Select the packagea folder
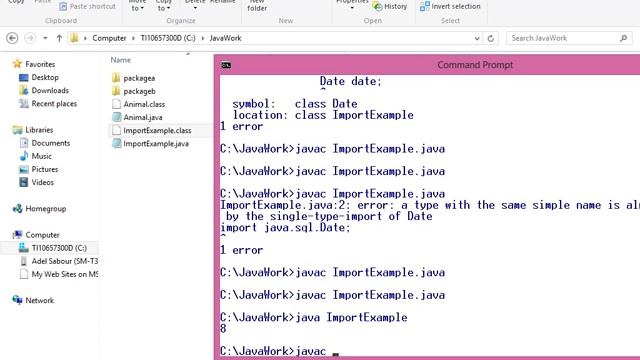 coord(139,78)
